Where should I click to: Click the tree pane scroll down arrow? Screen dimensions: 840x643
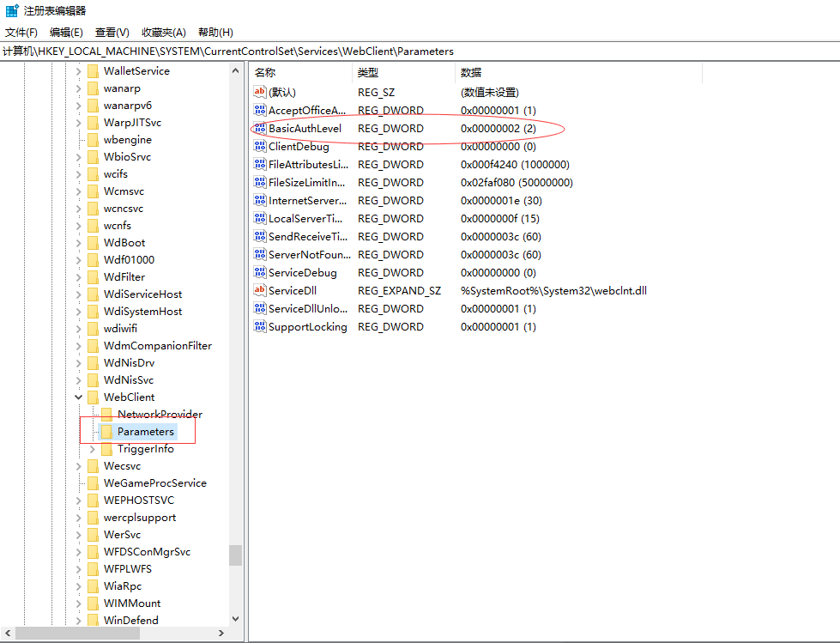coord(235,618)
